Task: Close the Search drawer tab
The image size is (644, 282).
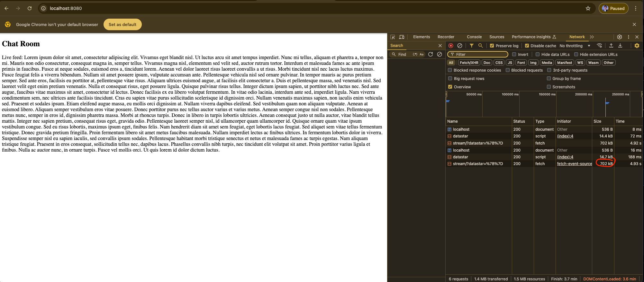Action: click(440, 46)
